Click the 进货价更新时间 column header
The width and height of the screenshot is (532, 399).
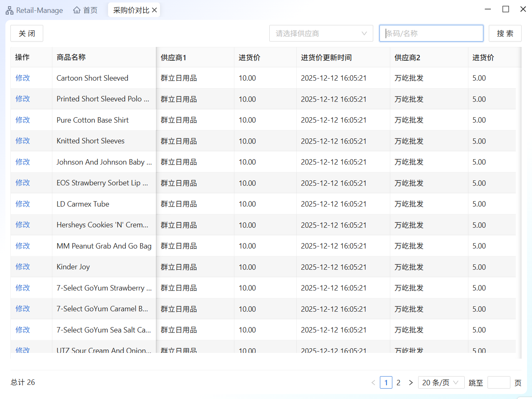point(326,57)
